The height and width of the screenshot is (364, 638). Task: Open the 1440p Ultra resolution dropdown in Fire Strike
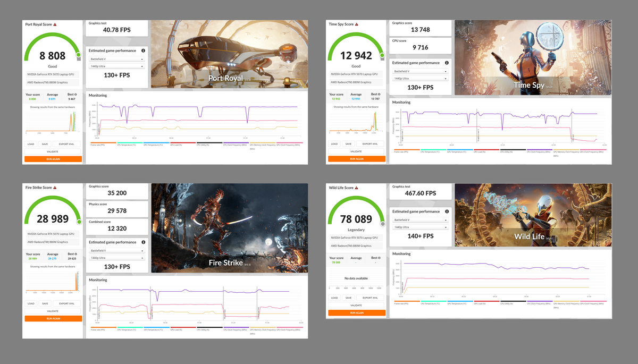tap(116, 258)
